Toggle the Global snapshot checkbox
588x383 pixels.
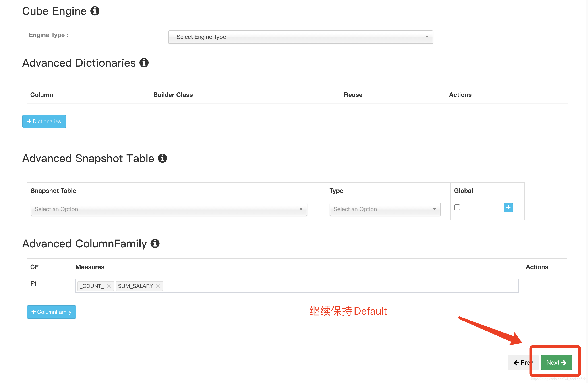457,207
